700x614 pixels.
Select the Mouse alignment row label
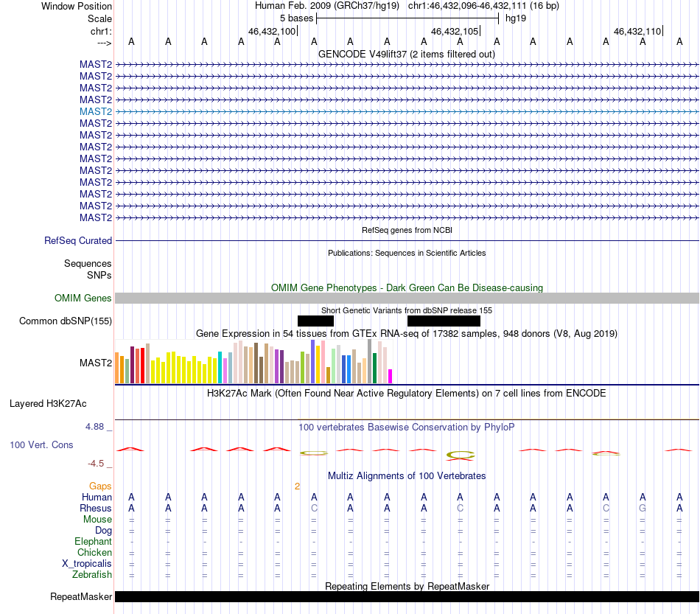click(x=97, y=520)
